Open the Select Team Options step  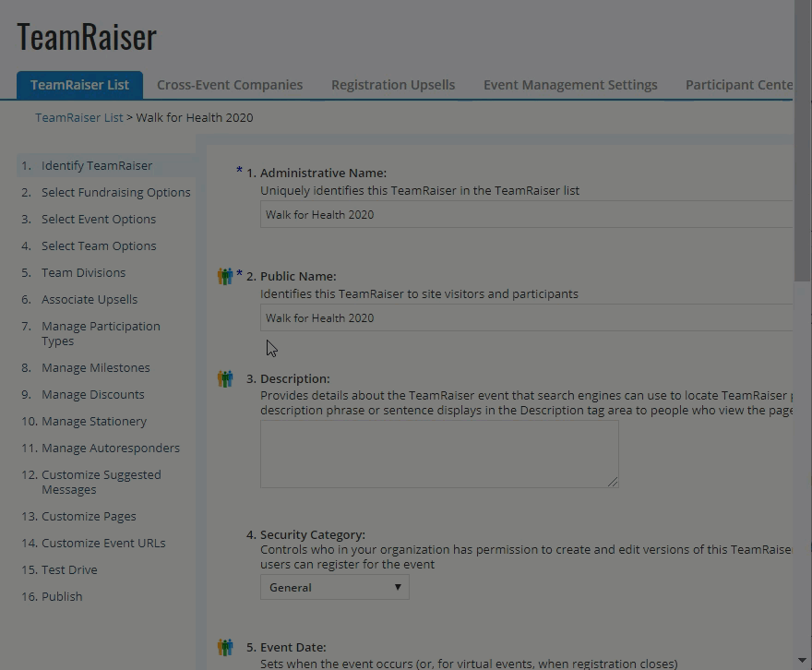pyautogui.click(x=99, y=245)
